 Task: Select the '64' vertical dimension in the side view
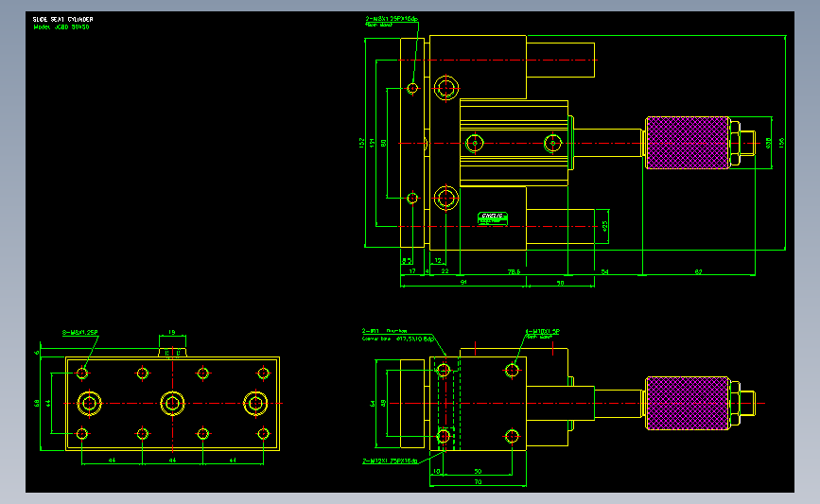pyautogui.click(x=373, y=404)
